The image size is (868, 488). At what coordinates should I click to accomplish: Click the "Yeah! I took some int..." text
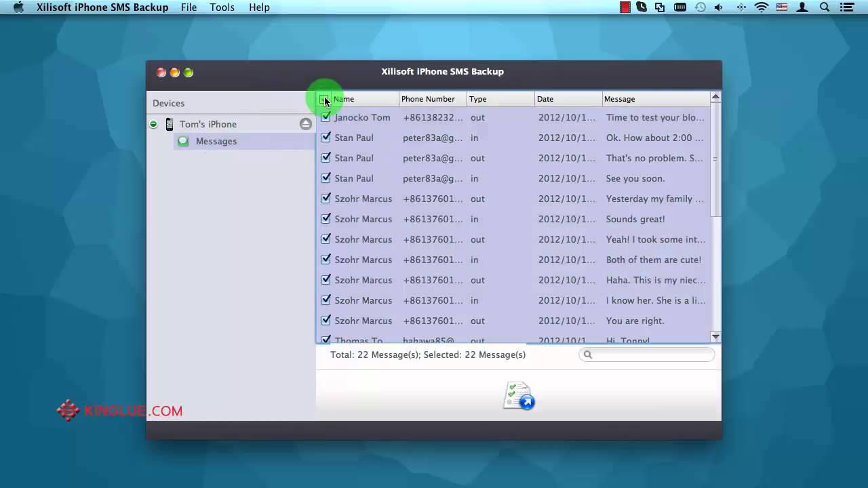pos(656,239)
